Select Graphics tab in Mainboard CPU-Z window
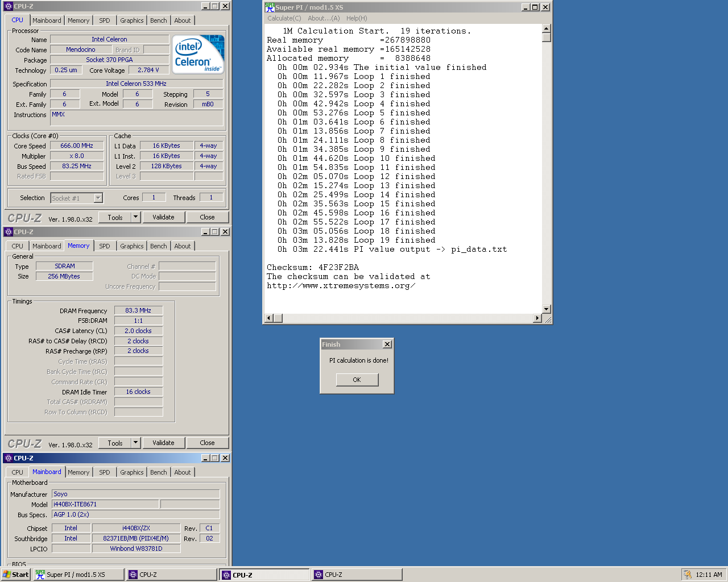The image size is (728, 582). click(x=132, y=472)
